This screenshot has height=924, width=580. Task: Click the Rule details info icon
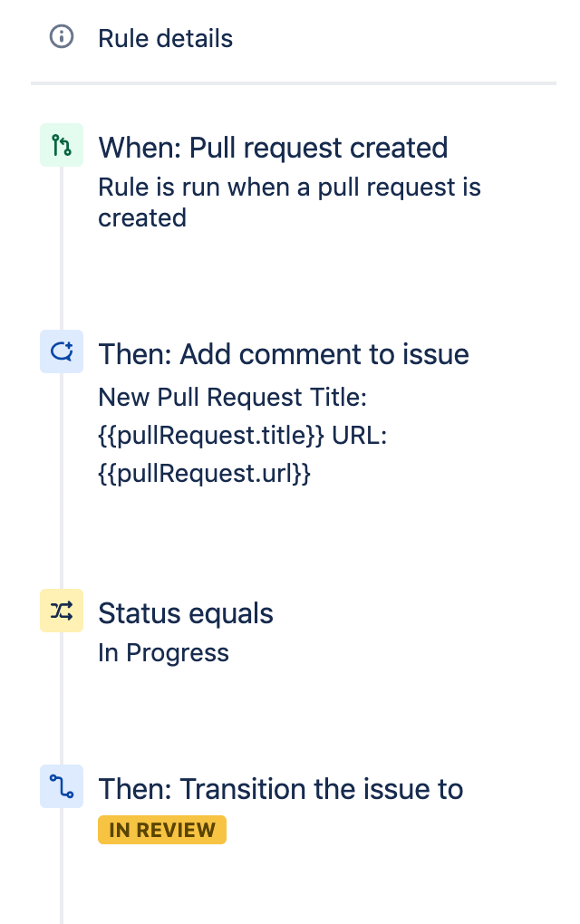61,38
